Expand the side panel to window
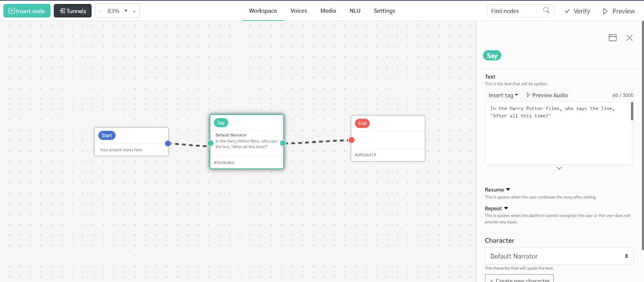Image resolution: width=644 pixels, height=282 pixels. tap(613, 38)
